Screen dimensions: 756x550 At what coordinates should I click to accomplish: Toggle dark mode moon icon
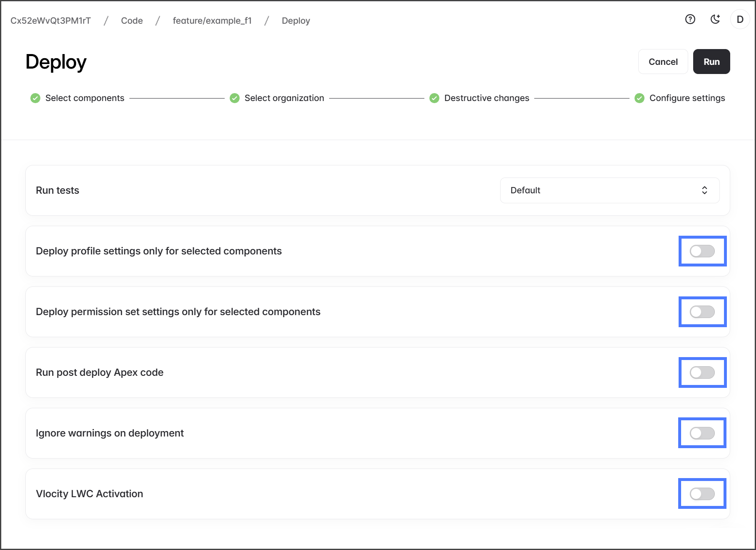715,19
